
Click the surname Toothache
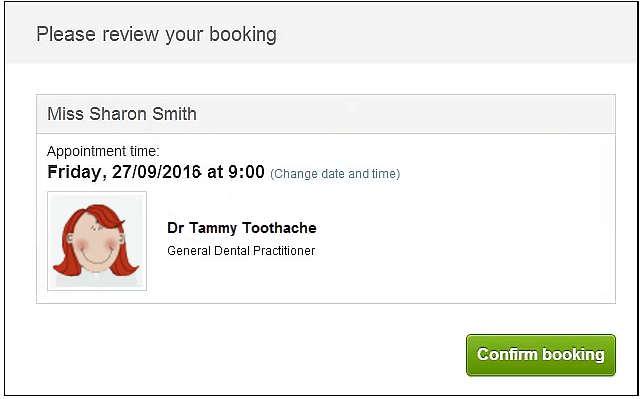(279, 228)
